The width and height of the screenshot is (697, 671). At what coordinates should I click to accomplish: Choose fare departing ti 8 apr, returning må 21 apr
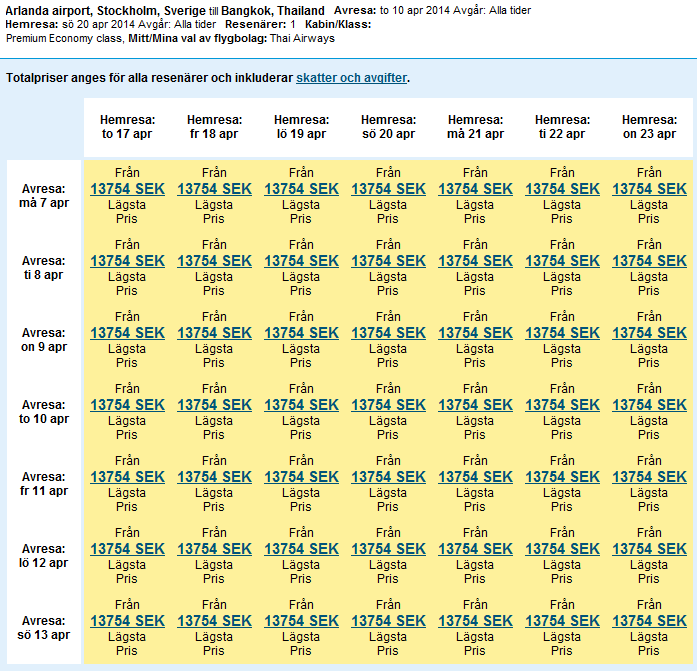point(475,261)
